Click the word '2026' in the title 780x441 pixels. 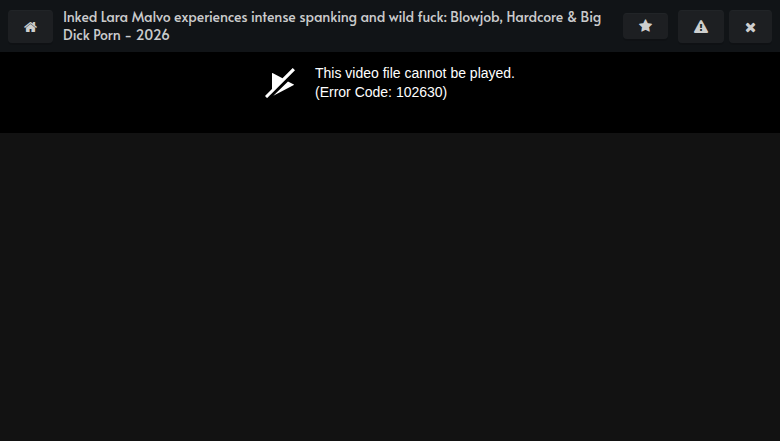[153, 35]
